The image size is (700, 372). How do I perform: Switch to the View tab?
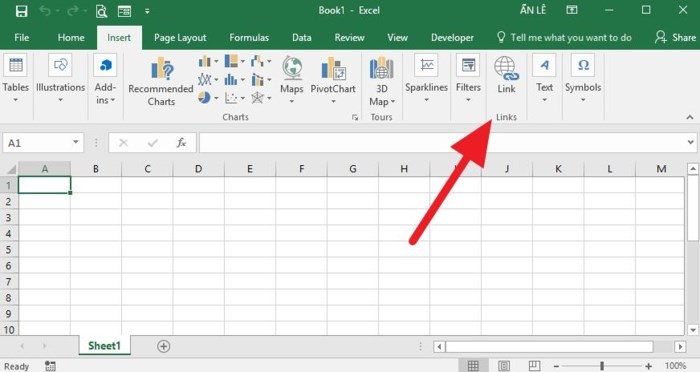[x=397, y=38]
